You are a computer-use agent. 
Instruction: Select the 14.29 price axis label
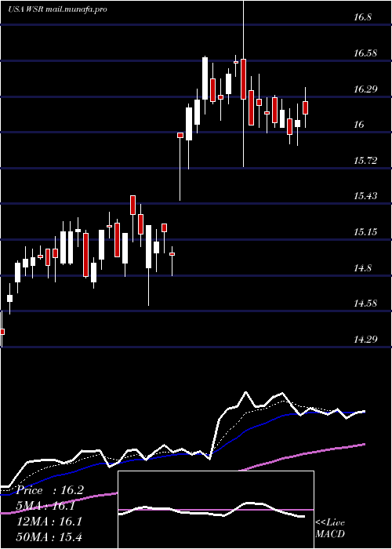tap(365, 339)
